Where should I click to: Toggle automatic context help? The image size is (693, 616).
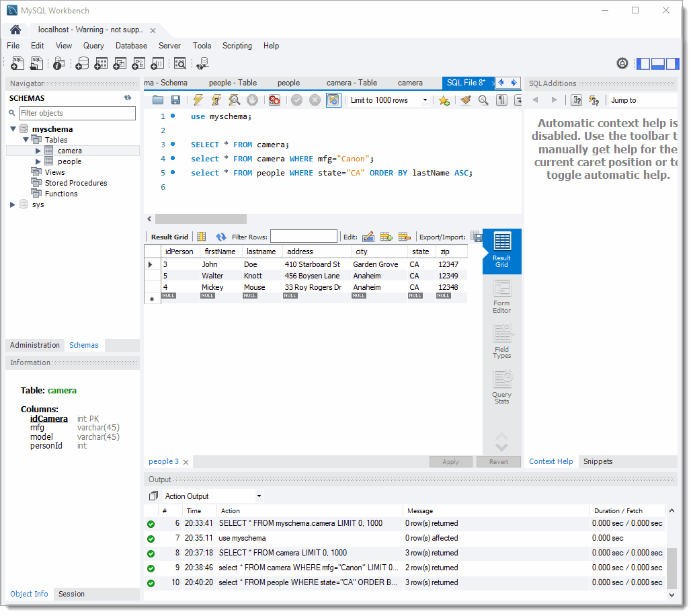594,100
